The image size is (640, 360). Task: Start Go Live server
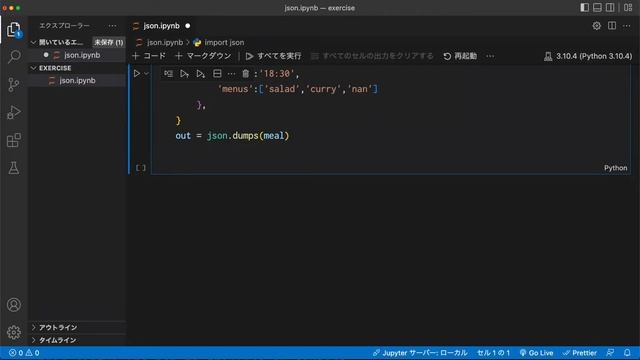pyautogui.click(x=536, y=353)
